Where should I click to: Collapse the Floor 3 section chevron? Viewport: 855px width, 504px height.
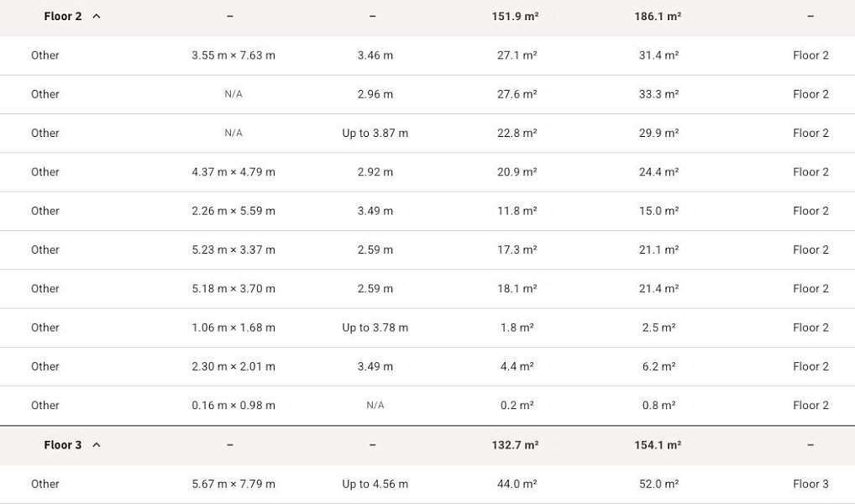pos(97,445)
